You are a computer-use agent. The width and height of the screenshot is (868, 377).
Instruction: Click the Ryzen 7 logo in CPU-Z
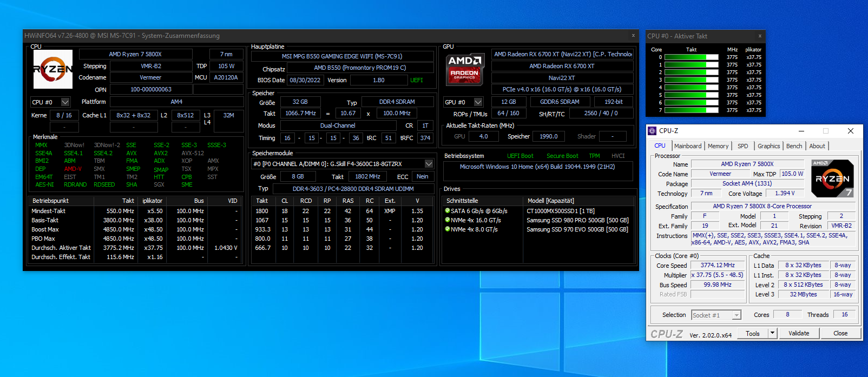(832, 178)
